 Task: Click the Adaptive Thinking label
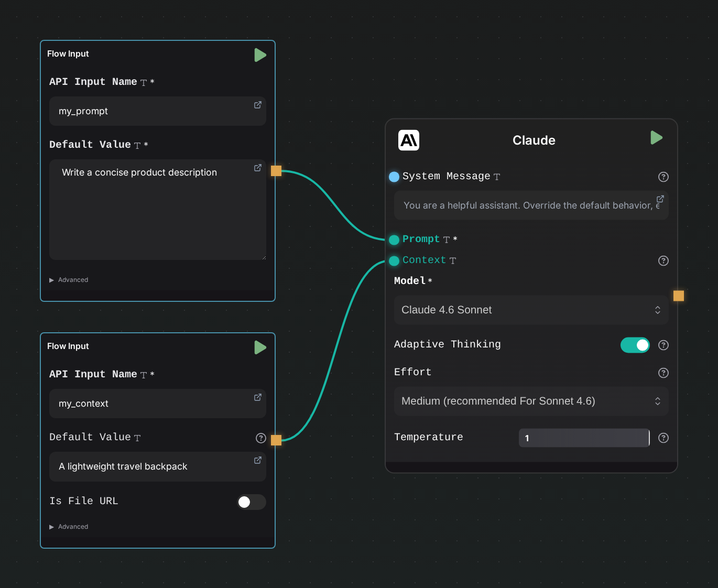(x=448, y=344)
